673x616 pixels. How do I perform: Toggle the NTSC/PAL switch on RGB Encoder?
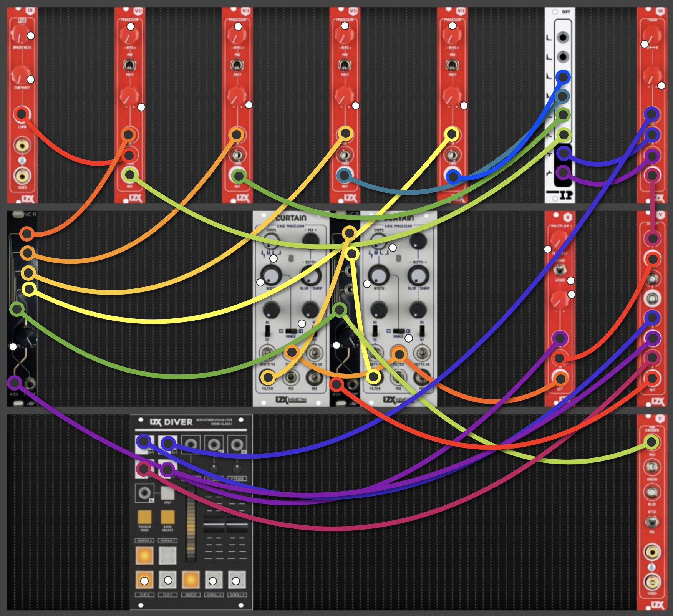(x=652, y=522)
